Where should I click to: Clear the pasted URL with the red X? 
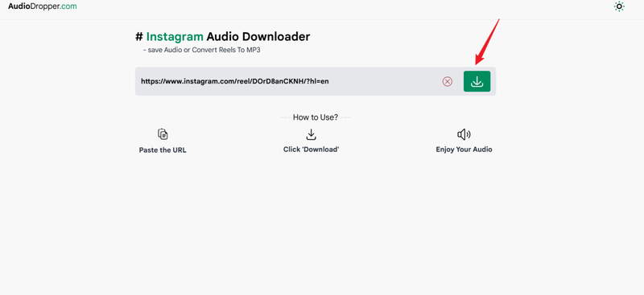448,82
